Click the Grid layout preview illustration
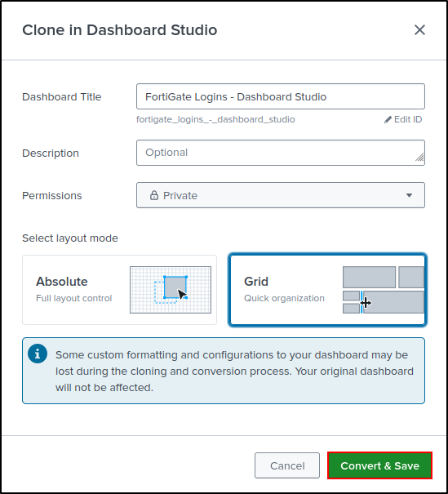 click(384, 290)
